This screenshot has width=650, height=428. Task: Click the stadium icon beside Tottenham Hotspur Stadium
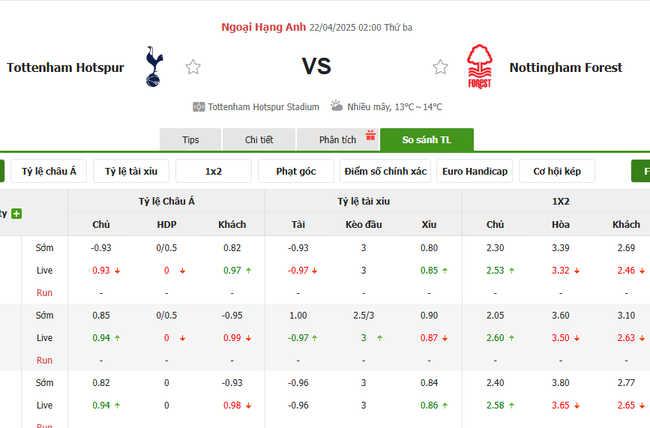coord(199,106)
